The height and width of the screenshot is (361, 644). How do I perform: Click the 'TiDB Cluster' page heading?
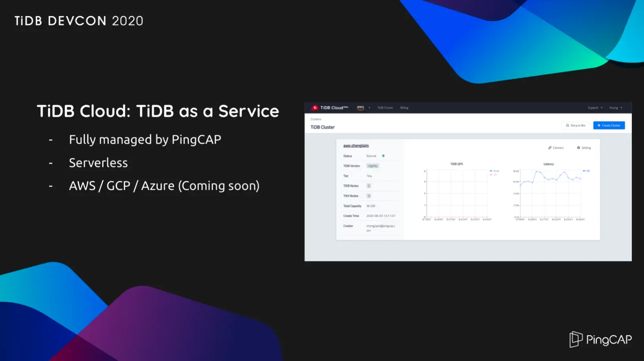[323, 127]
